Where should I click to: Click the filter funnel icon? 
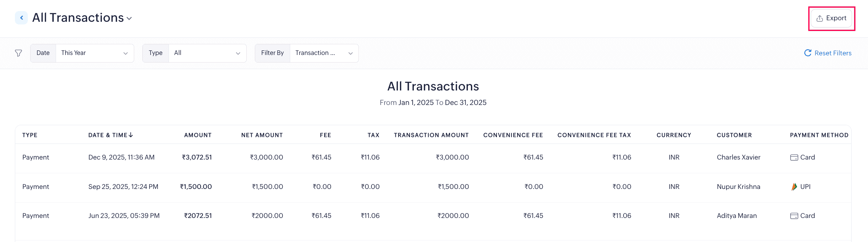tap(18, 53)
